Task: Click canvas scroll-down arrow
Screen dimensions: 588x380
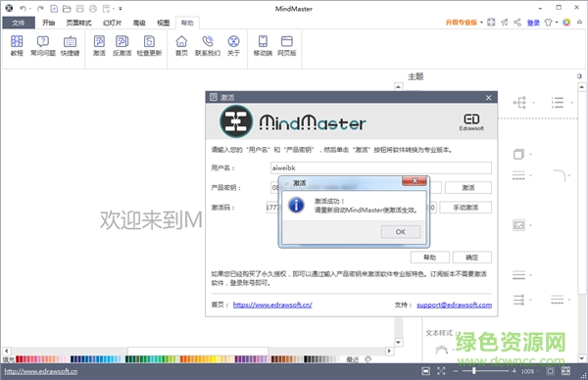Action: click(398, 342)
